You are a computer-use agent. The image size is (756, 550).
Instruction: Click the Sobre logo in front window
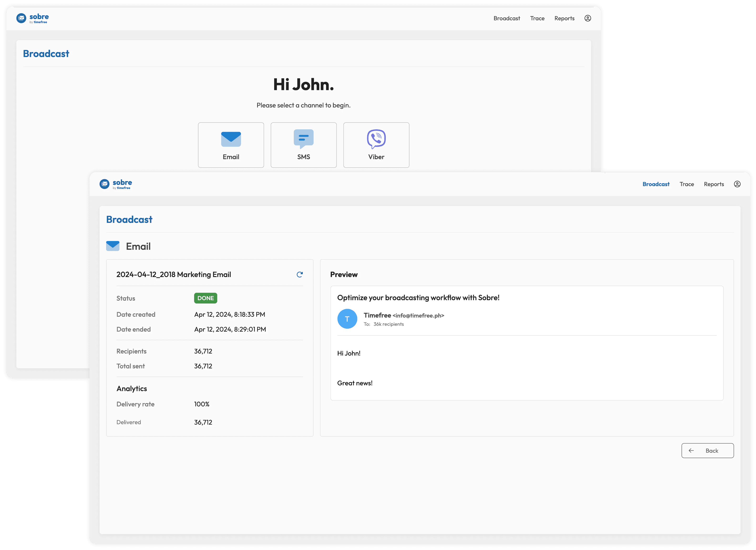116,184
